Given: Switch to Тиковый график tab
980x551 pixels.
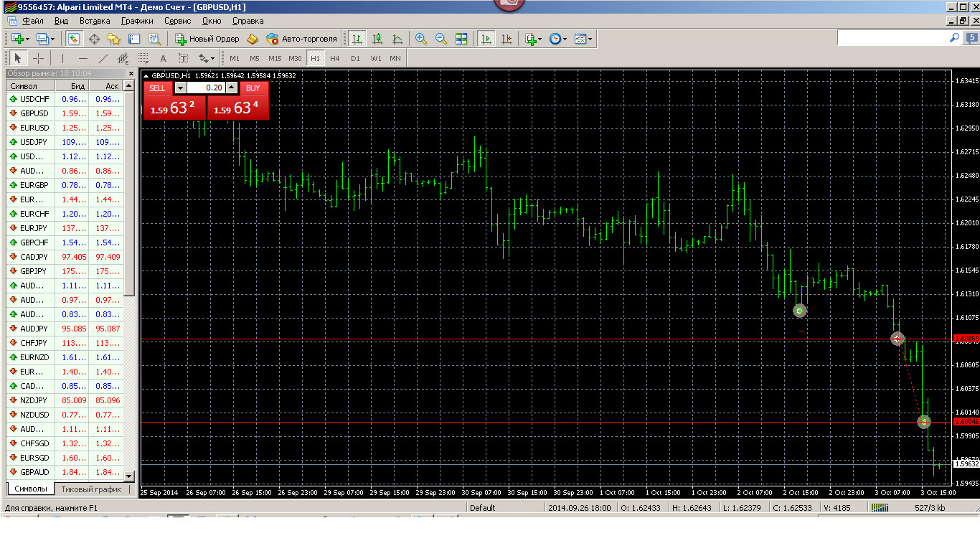Looking at the screenshot, I should tap(90, 489).
